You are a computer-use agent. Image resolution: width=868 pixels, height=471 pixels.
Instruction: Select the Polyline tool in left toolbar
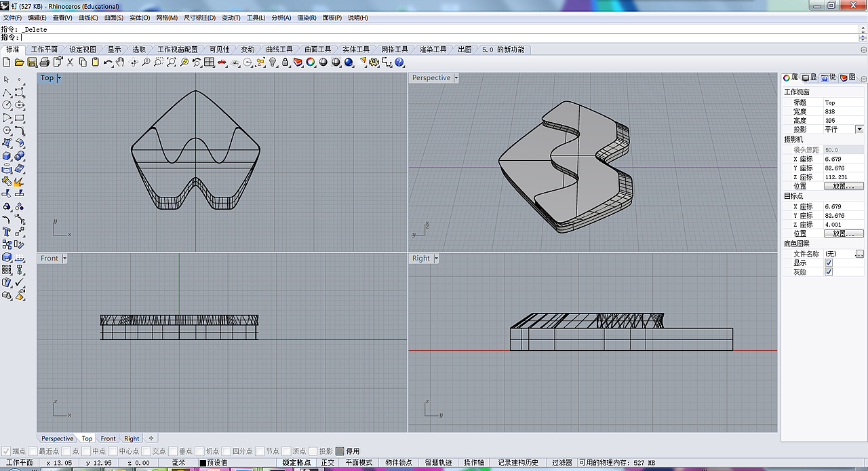pyautogui.click(x=7, y=92)
